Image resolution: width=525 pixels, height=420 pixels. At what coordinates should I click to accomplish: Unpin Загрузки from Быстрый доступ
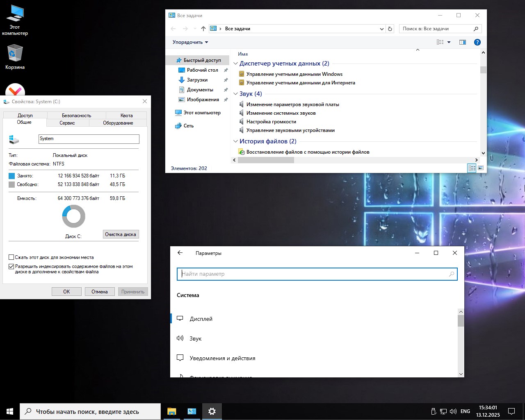(x=226, y=80)
